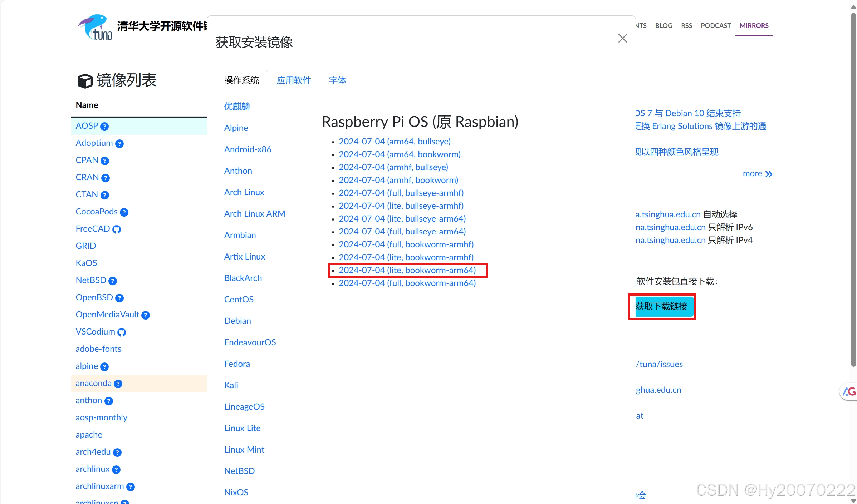This screenshot has width=857, height=504.
Task: Open the help icon beside Adoptium
Action: 119,144
